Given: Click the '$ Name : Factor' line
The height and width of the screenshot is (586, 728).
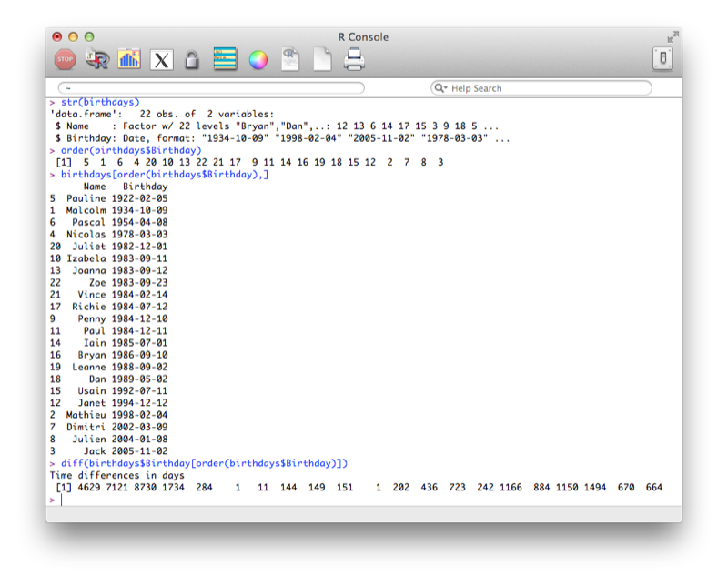Looking at the screenshot, I should point(277,126).
